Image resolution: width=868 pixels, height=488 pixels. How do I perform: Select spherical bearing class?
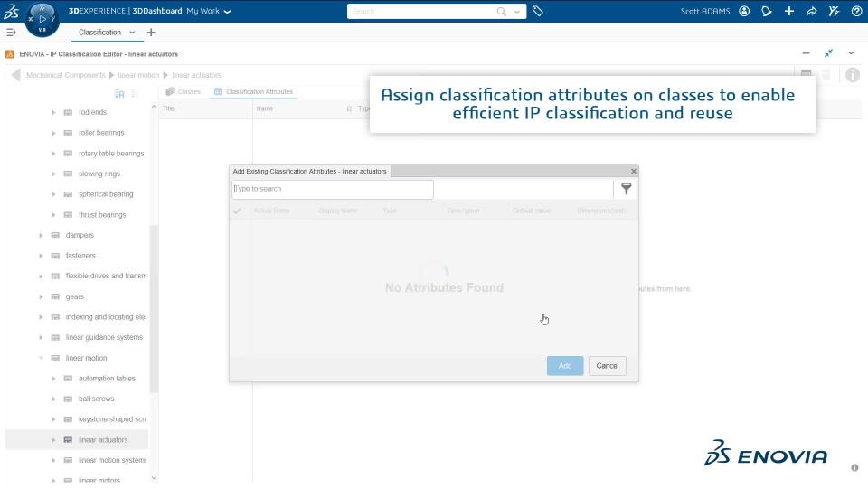coord(106,194)
